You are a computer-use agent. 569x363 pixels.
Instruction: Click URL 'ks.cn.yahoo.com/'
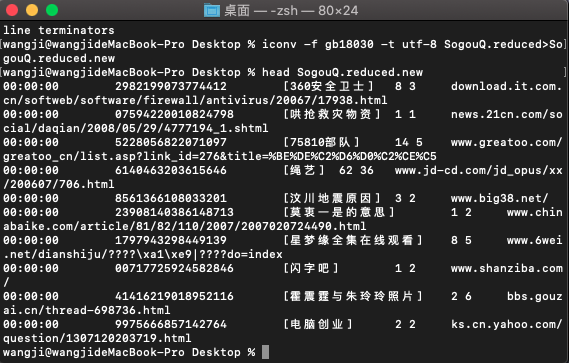point(507,324)
